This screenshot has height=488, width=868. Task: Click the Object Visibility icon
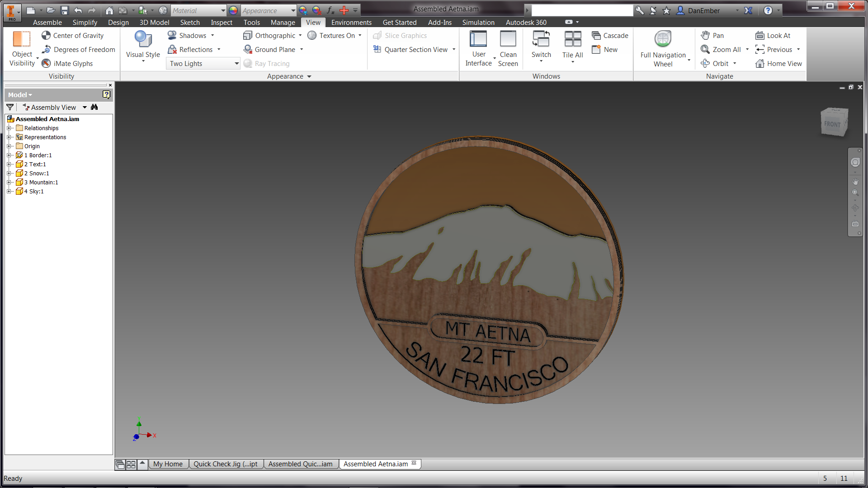pyautogui.click(x=22, y=39)
